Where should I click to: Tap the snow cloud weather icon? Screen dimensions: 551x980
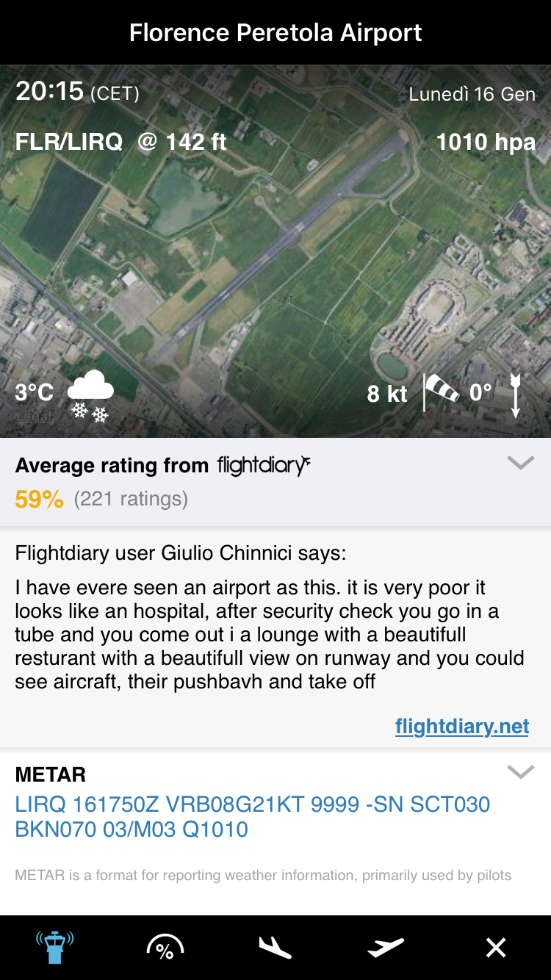(x=90, y=395)
